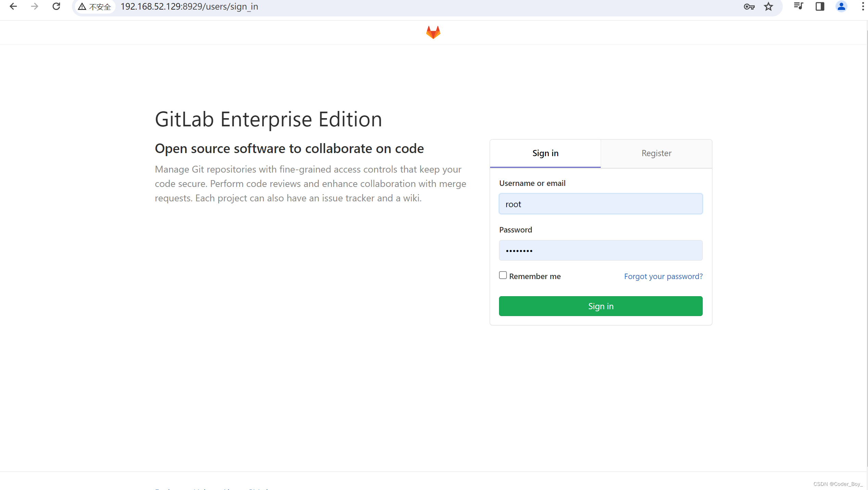Bookmark this page with star icon
Screen dimensions: 868x490
click(769, 7)
